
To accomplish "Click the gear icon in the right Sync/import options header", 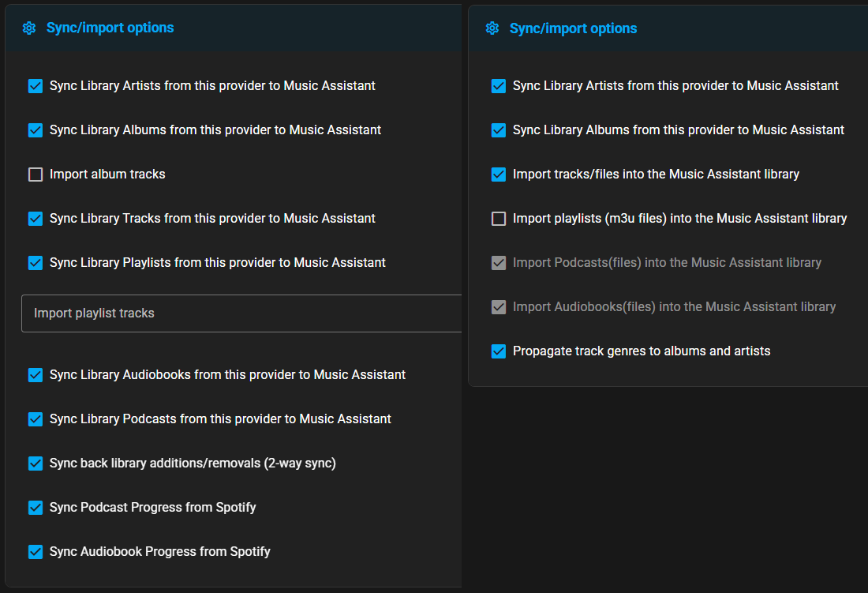I will pos(492,28).
